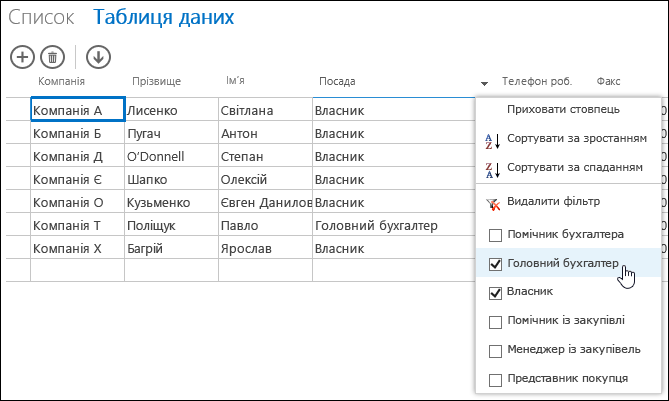Select the Компанія Т cell
The image size is (669, 401).
coord(78,225)
